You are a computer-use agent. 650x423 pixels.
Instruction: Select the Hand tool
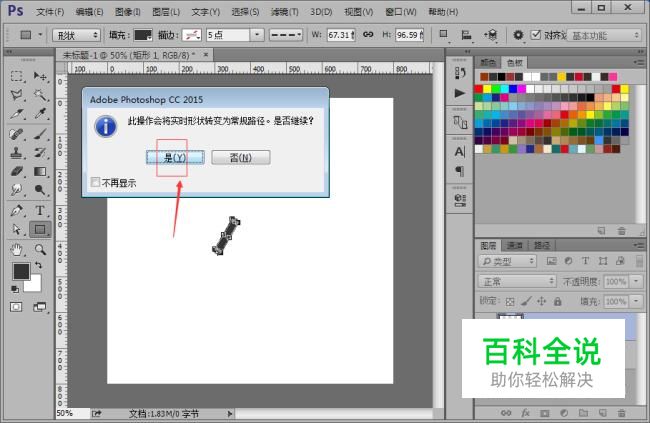click(x=17, y=249)
